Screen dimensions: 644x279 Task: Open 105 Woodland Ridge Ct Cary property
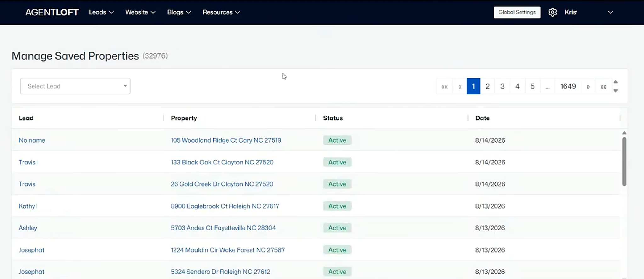point(226,140)
